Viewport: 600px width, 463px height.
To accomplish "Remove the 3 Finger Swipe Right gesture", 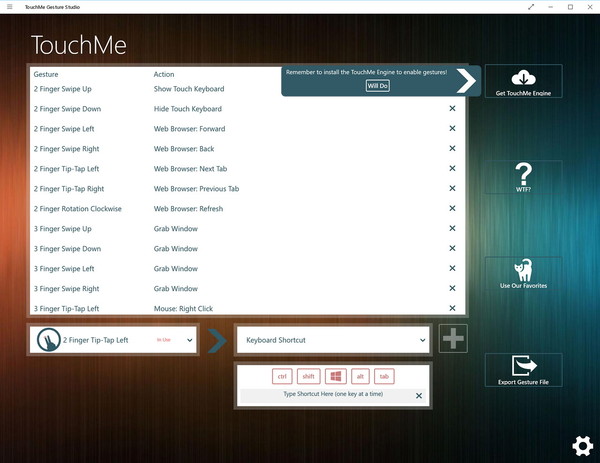I will coord(452,288).
